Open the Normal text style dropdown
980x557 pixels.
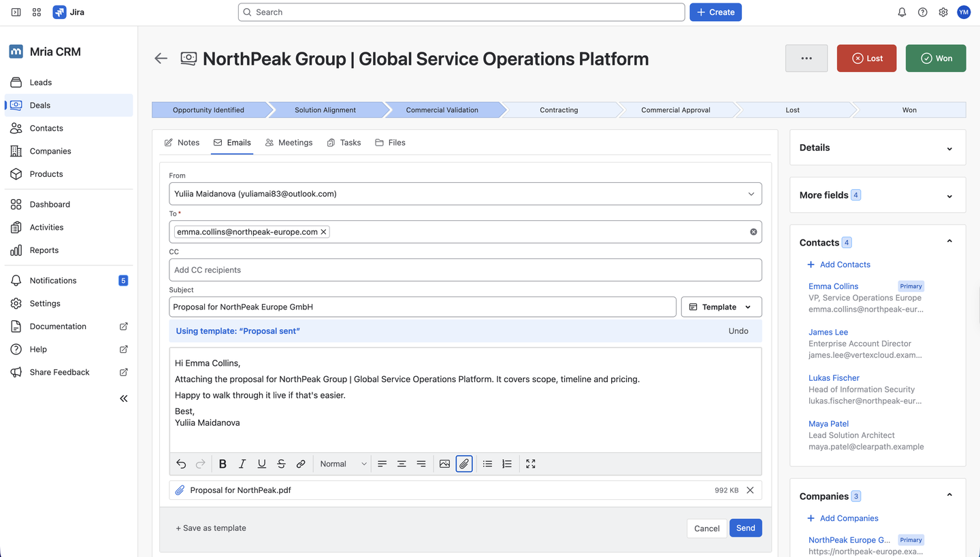(343, 464)
